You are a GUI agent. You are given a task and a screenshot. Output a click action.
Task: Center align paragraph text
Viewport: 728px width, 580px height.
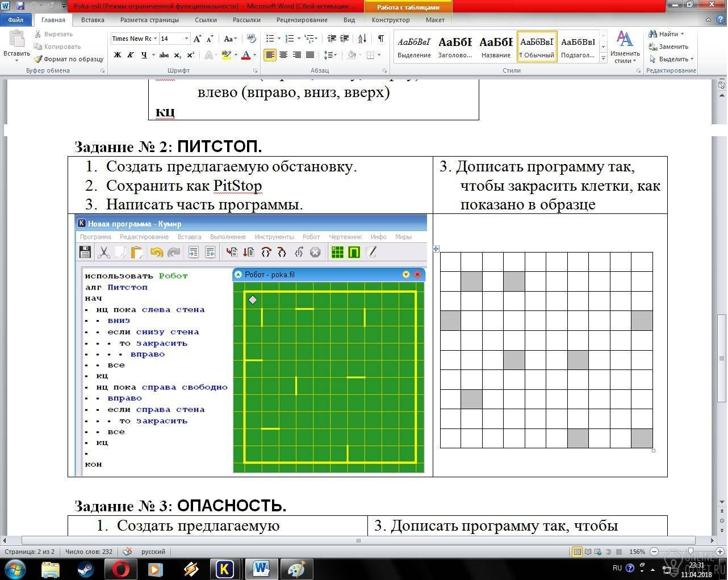click(283, 55)
